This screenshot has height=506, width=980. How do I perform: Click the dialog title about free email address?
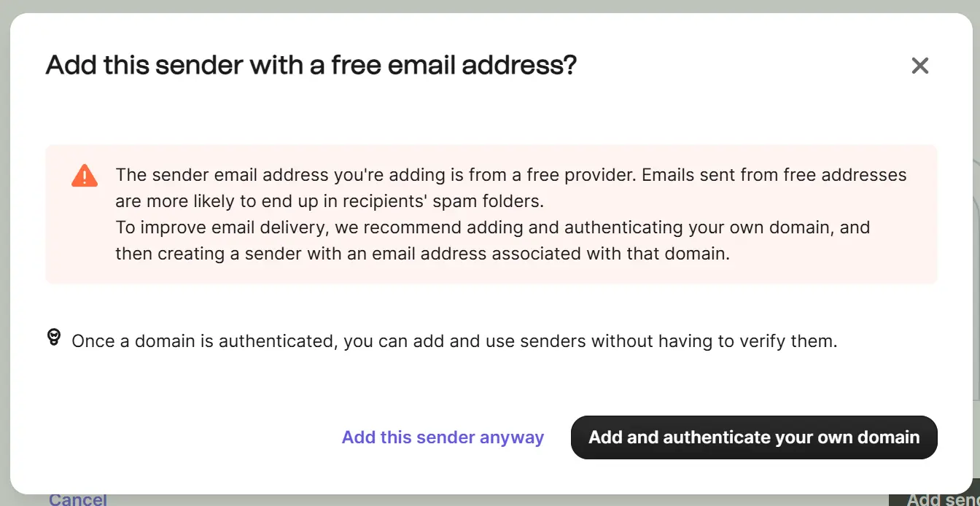click(x=311, y=65)
